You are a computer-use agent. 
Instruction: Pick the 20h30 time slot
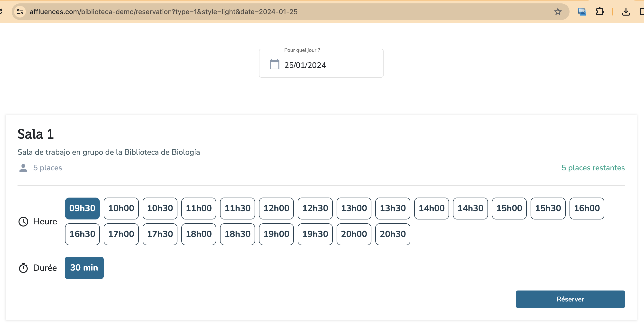pyautogui.click(x=393, y=234)
